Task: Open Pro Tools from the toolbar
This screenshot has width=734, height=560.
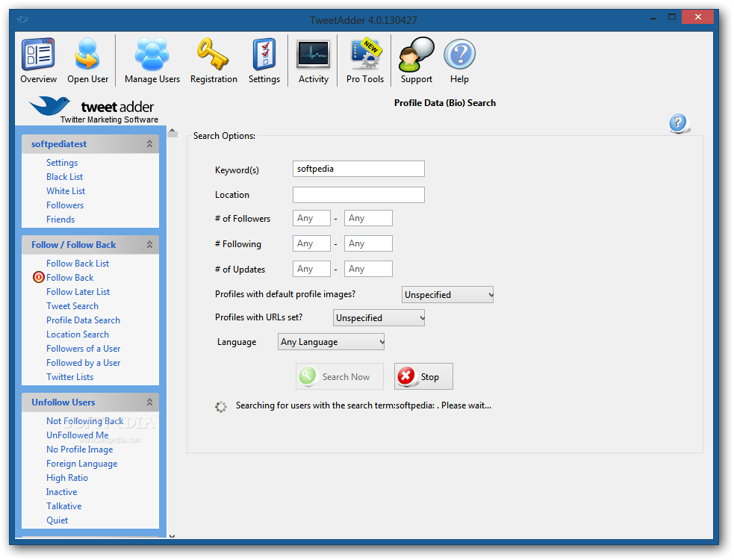Action: coord(365,60)
